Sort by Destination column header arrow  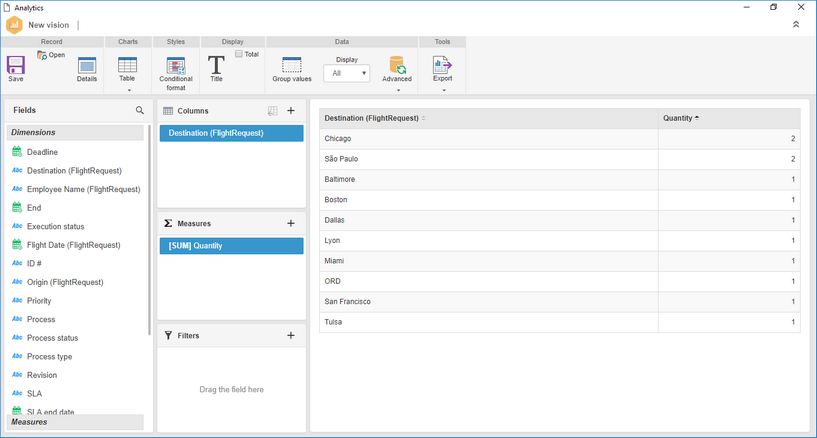[x=423, y=118]
